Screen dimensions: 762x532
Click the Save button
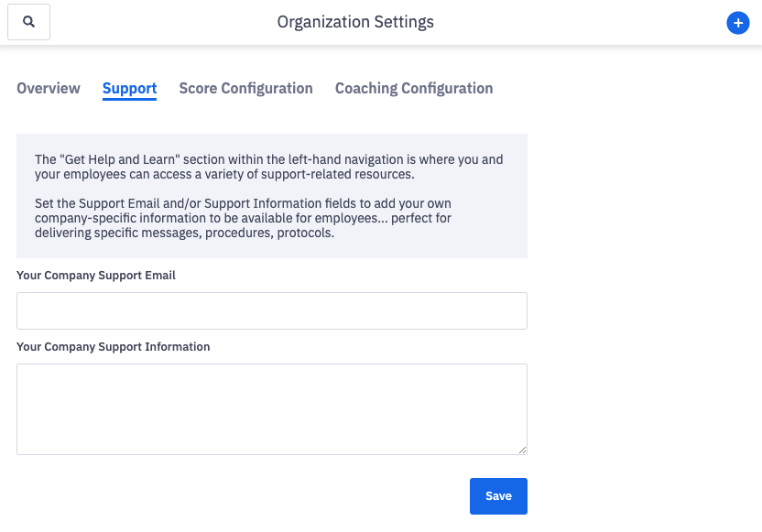498,495
